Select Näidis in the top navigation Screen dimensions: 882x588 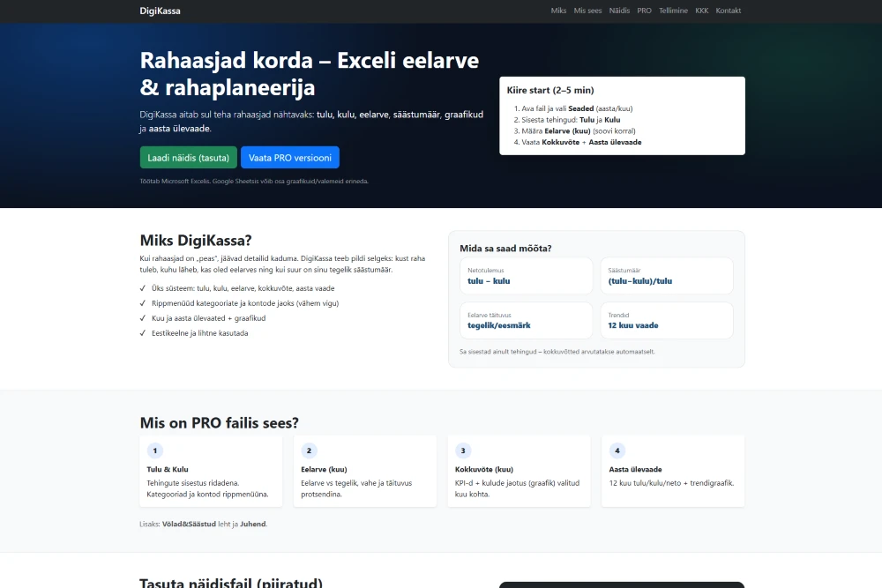click(x=619, y=11)
